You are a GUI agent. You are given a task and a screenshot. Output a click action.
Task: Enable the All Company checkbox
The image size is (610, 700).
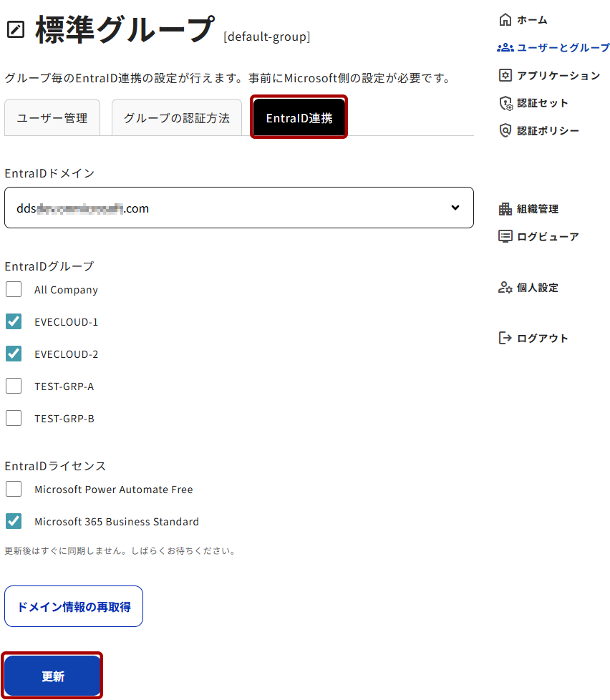[x=14, y=290]
